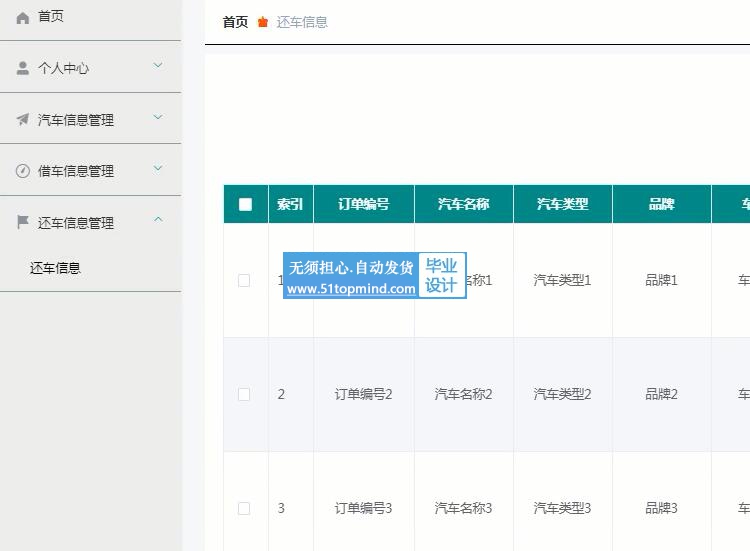Image resolution: width=750 pixels, height=551 pixels.
Task: Click the 订单编号2 table cell
Action: tap(363, 395)
